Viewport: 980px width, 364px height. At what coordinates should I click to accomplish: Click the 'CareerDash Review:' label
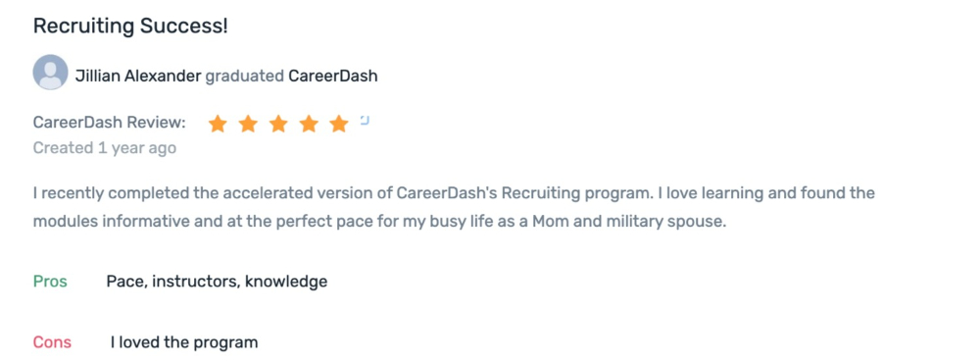coord(110,123)
